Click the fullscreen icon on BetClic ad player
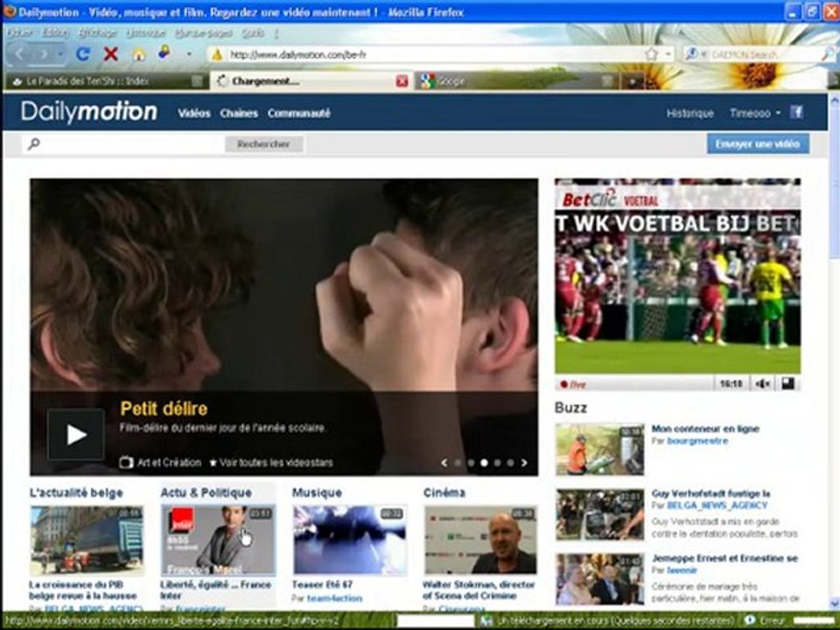This screenshot has height=630, width=840. 788,383
